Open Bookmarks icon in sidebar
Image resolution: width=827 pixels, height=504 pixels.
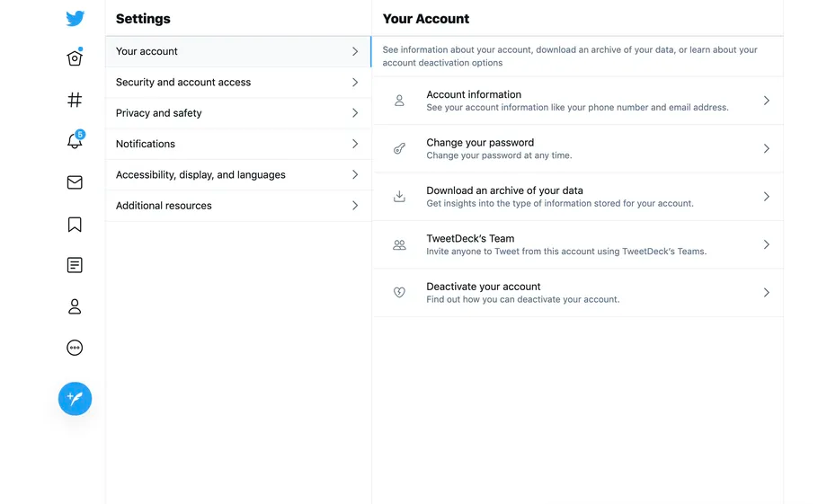(x=75, y=224)
